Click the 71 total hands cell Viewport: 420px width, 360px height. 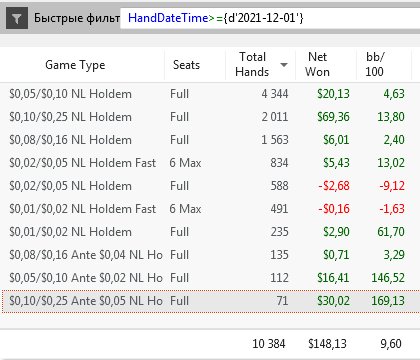coord(282,301)
